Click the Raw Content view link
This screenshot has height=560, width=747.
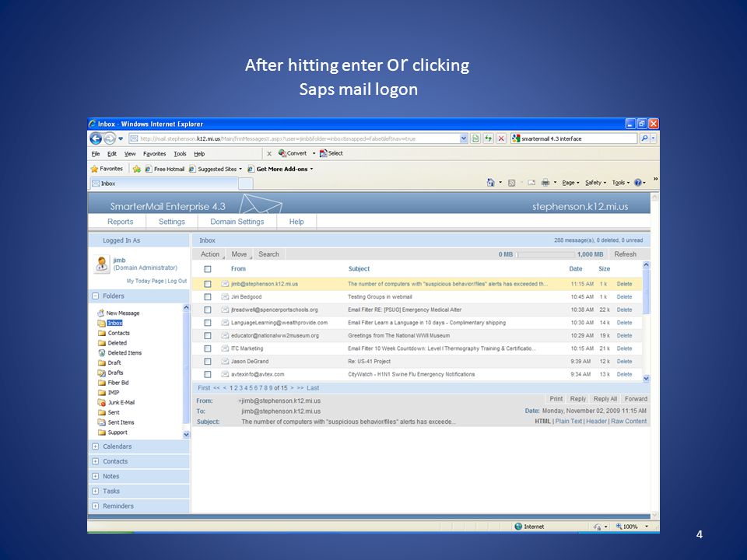click(x=629, y=422)
